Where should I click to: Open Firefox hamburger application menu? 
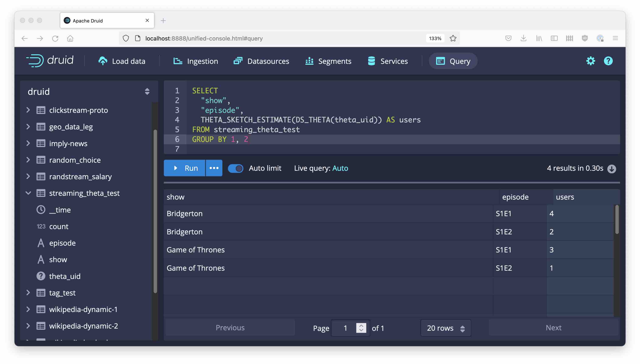tap(615, 38)
